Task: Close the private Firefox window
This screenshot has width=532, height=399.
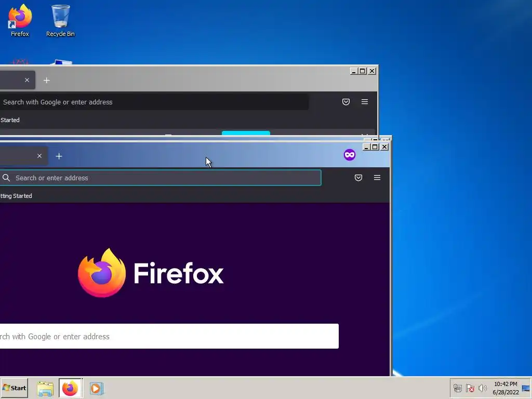Action: (384, 147)
